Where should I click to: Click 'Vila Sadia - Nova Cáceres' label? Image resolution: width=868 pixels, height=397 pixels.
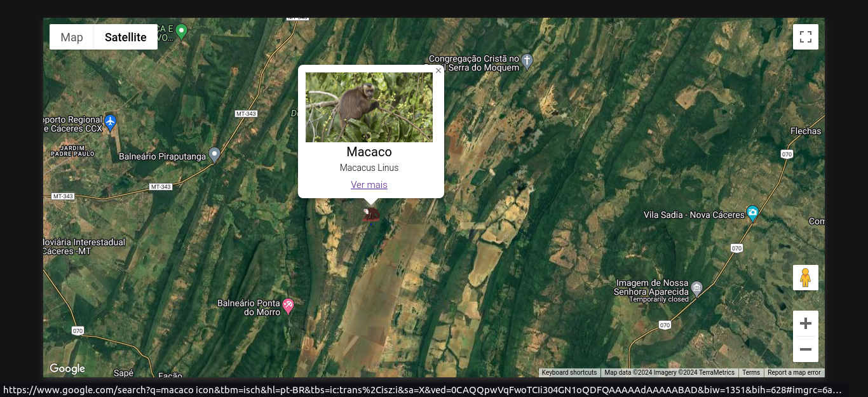click(x=694, y=215)
